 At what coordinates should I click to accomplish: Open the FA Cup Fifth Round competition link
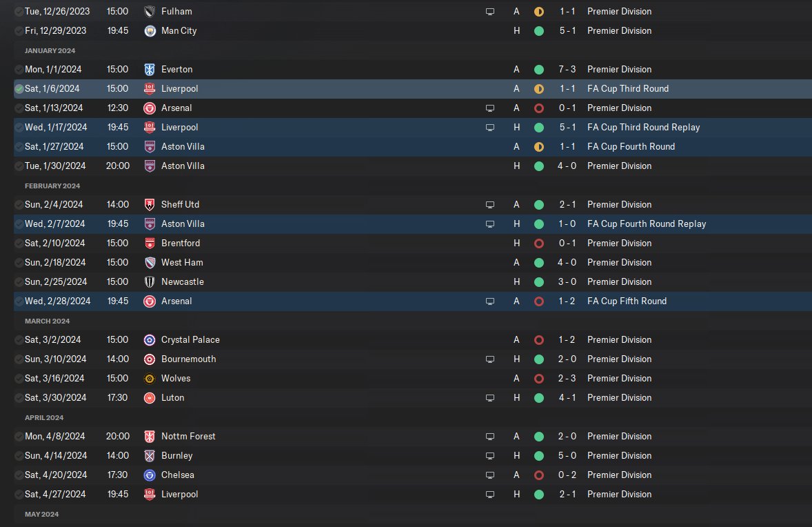coord(627,301)
